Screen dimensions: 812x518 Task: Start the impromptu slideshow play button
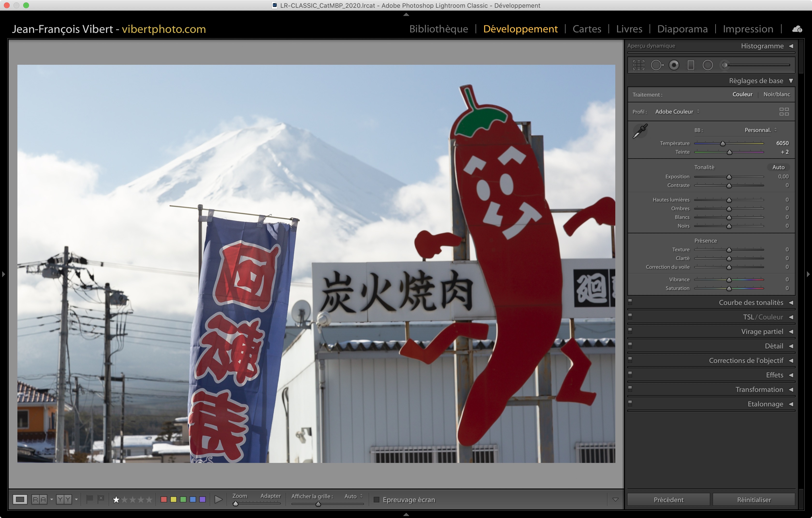218,499
